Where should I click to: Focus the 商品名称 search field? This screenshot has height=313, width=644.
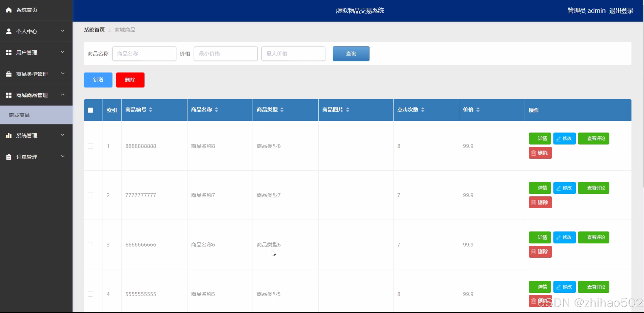coord(144,54)
